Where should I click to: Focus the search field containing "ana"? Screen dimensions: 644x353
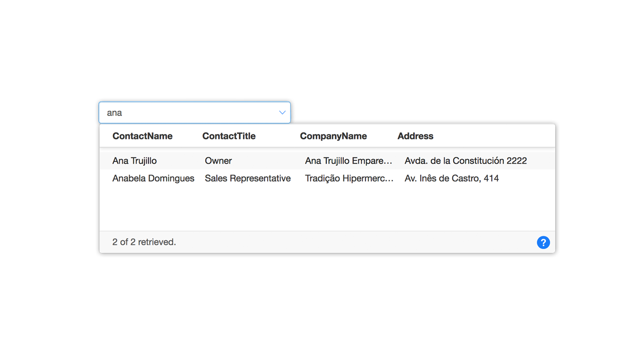tap(188, 113)
